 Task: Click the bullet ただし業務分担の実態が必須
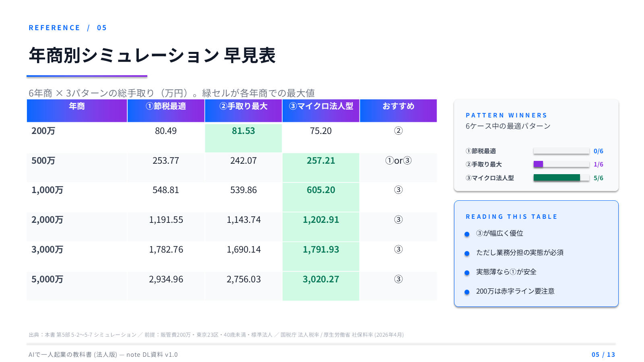click(520, 253)
